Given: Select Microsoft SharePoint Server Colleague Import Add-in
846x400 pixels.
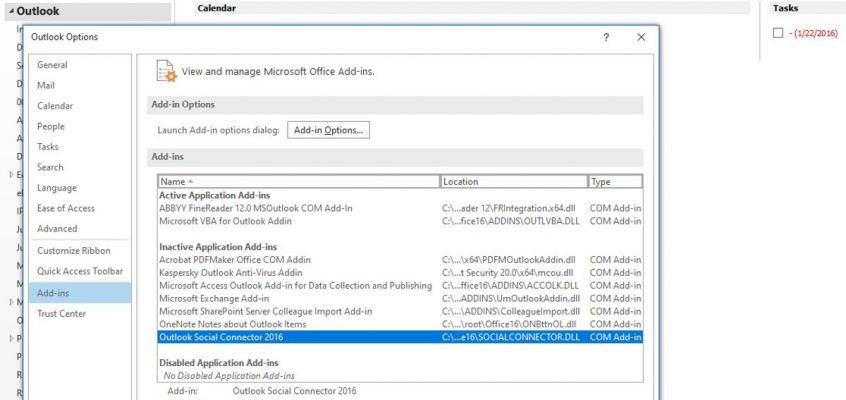Looking at the screenshot, I should pyautogui.click(x=400, y=311).
